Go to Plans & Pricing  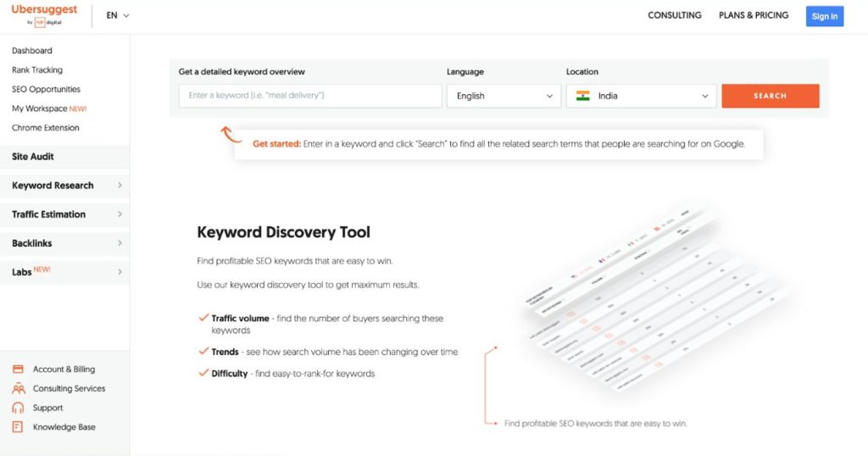click(754, 15)
